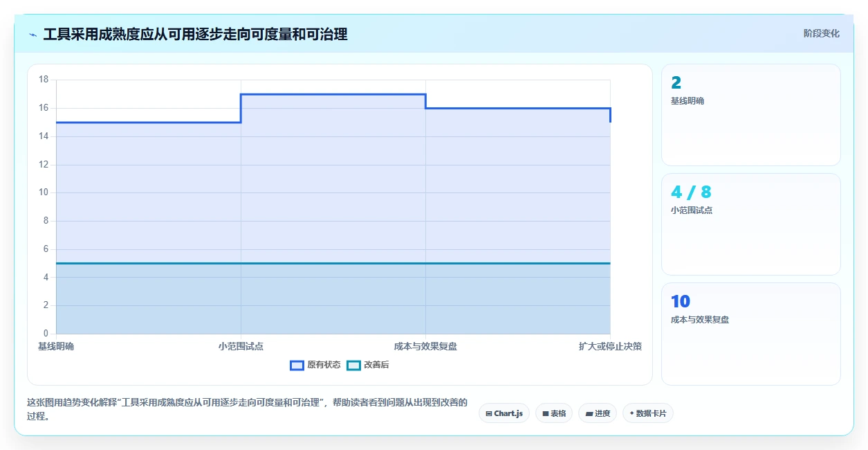Click the 改善后 legend label
This screenshot has width=868, height=450.
376,366
